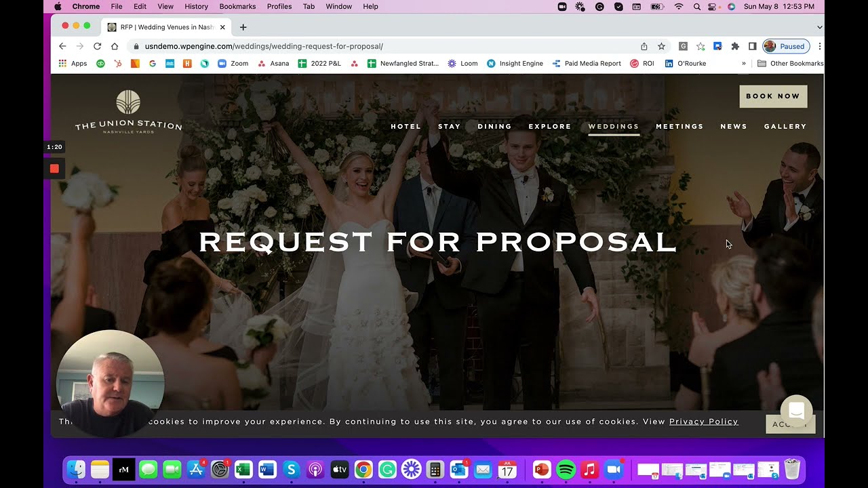Open Siri from the menu bar

coord(731,6)
